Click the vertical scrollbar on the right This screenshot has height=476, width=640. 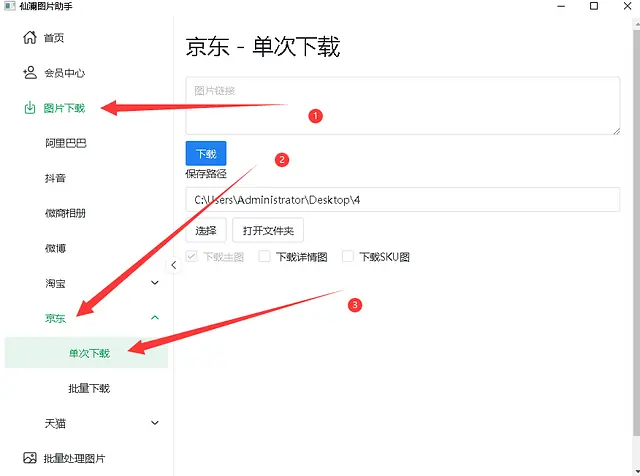pyautogui.click(x=636, y=231)
